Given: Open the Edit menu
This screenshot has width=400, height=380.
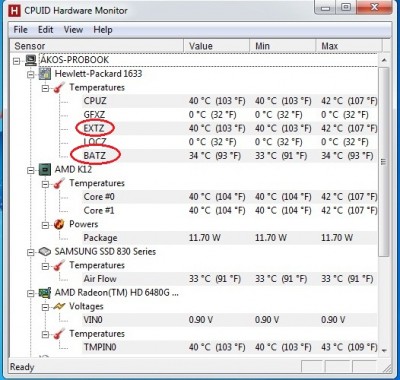Looking at the screenshot, I should tap(46, 30).
